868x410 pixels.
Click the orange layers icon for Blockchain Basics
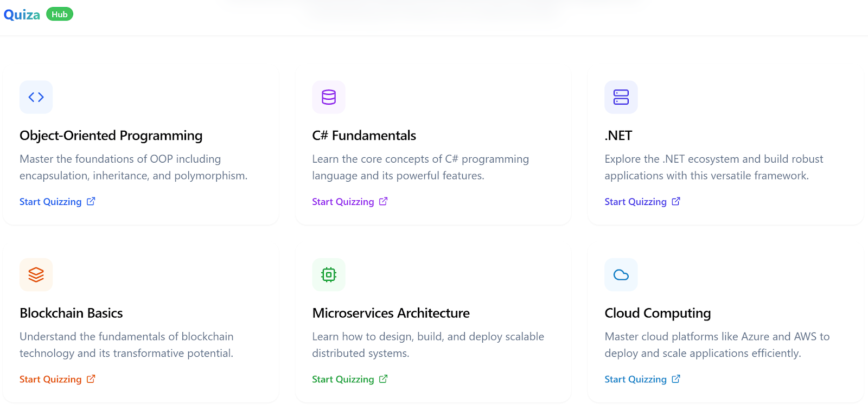click(x=36, y=275)
